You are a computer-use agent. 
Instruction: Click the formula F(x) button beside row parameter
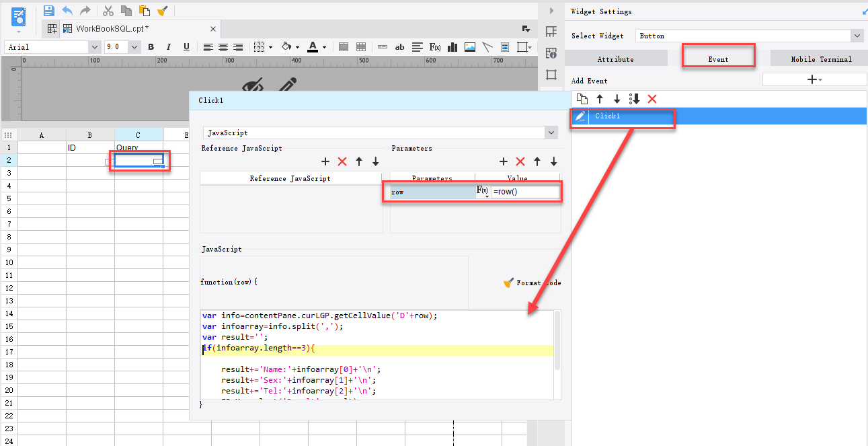click(483, 191)
